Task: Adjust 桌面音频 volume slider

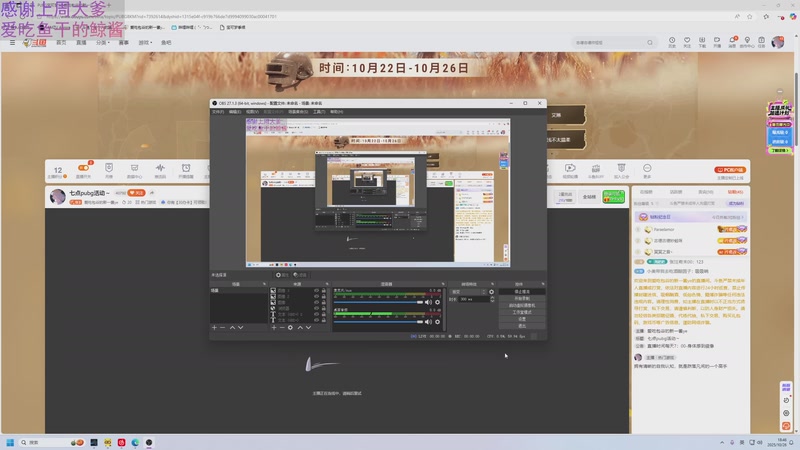Action: click(378, 322)
